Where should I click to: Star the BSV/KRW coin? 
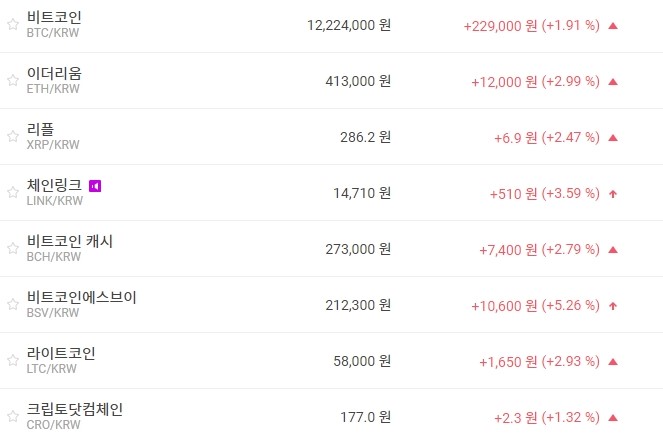(13, 305)
